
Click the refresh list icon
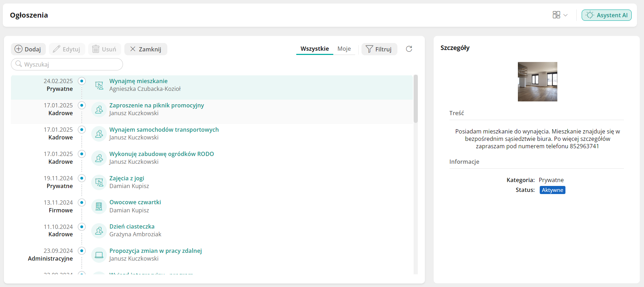[x=409, y=49]
